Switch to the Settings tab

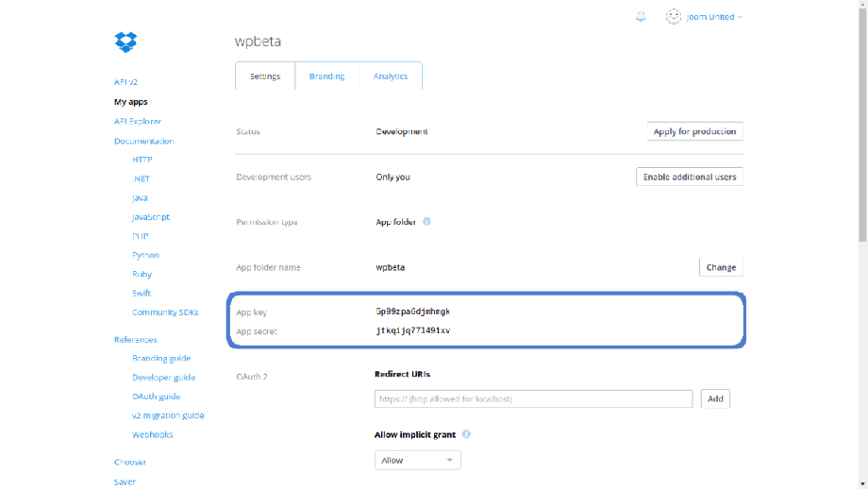[265, 76]
